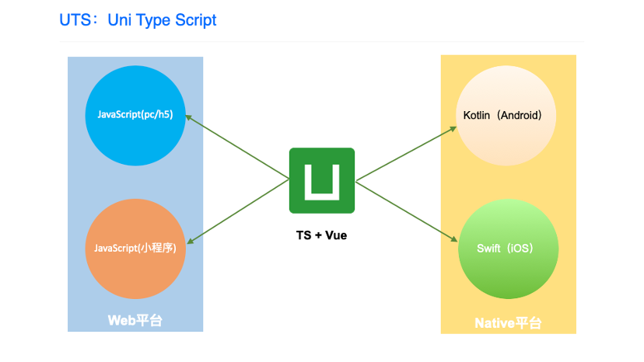Screen dimensions: 644x362
Task: Select the thin divider line under the title
Action: pyautogui.click(x=322, y=42)
